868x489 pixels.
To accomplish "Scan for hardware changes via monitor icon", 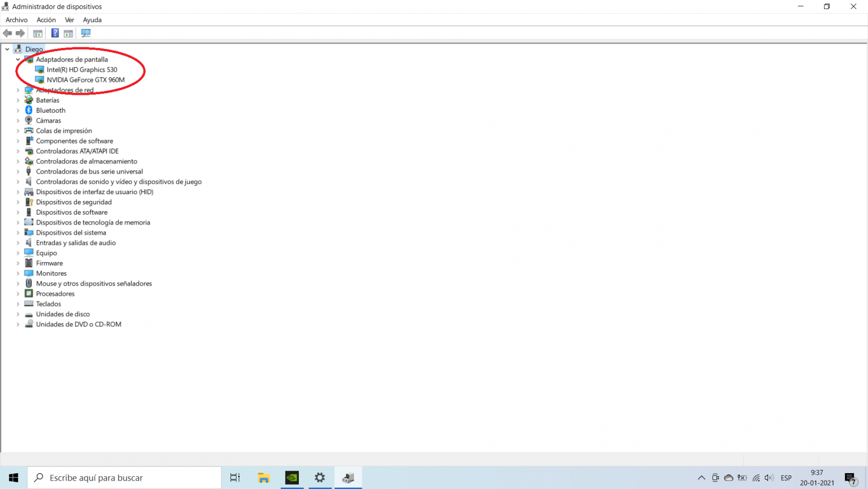I will tap(86, 33).
